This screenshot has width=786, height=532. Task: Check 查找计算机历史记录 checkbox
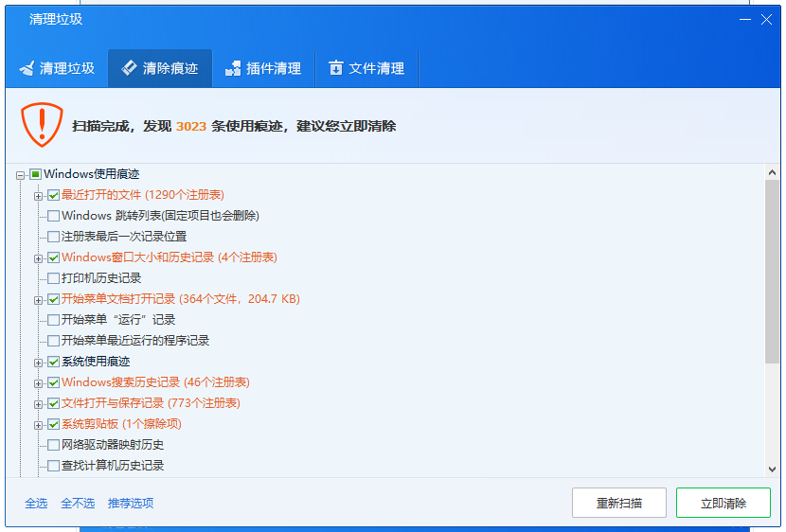(54, 466)
